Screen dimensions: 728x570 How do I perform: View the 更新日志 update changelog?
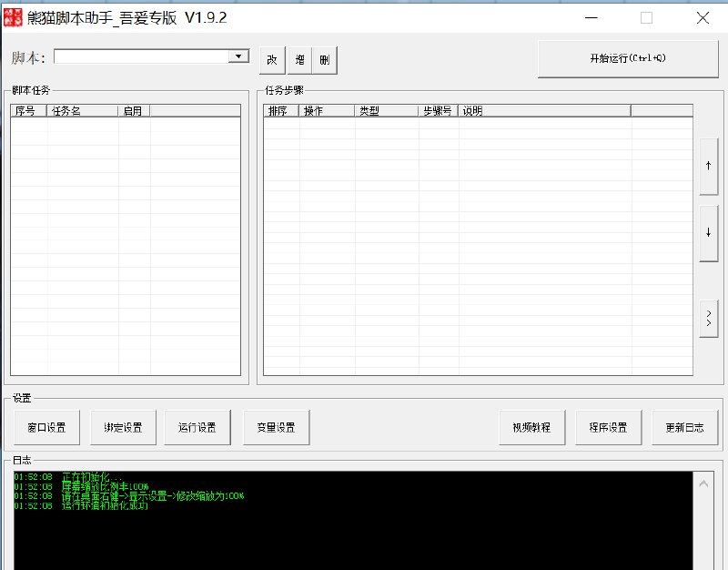[686, 426]
